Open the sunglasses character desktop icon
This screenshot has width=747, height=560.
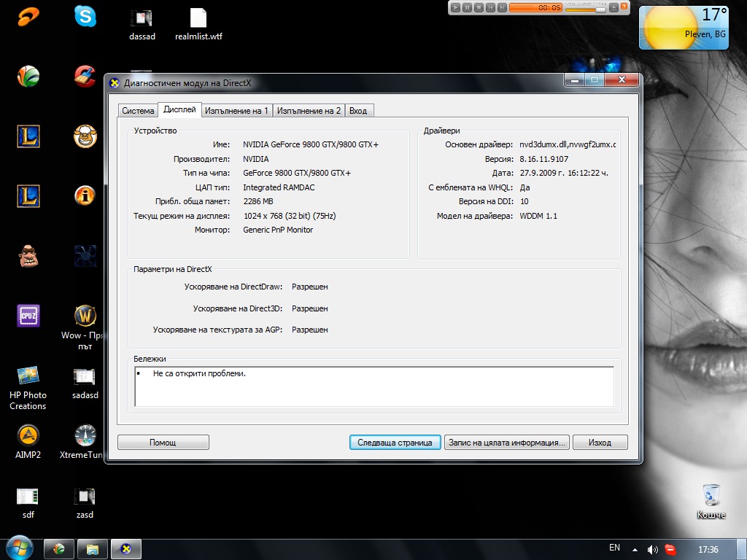(x=28, y=256)
